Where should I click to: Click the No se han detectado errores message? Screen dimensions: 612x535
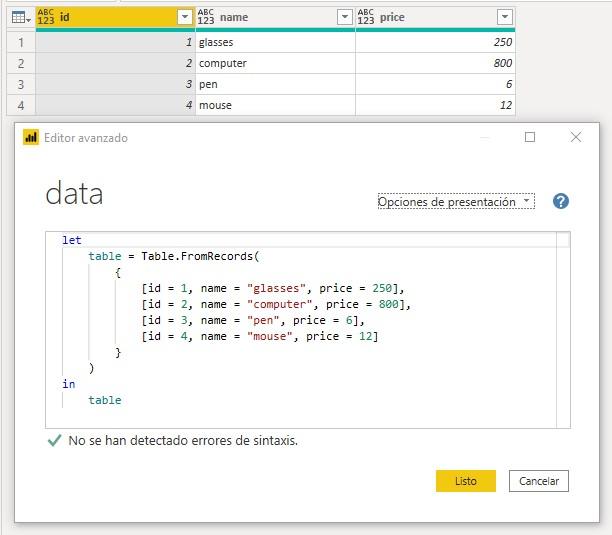(183, 441)
